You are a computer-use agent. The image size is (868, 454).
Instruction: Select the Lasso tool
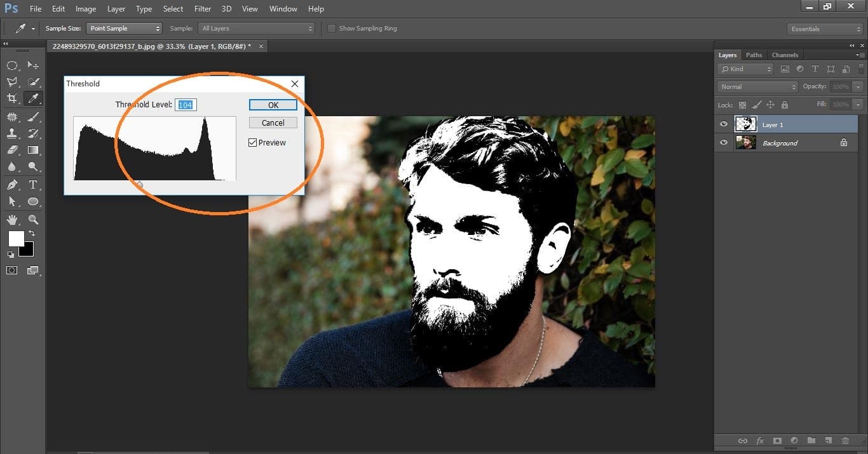click(x=13, y=81)
